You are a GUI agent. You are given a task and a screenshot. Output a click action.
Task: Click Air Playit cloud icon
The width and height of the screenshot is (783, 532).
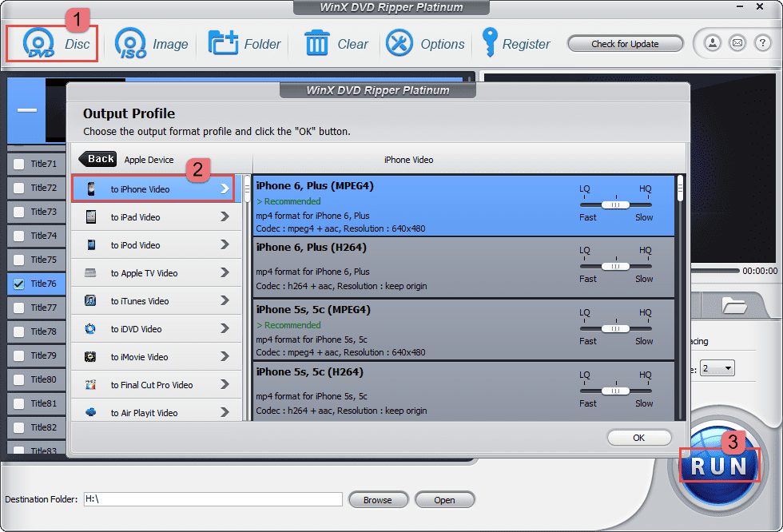point(90,412)
